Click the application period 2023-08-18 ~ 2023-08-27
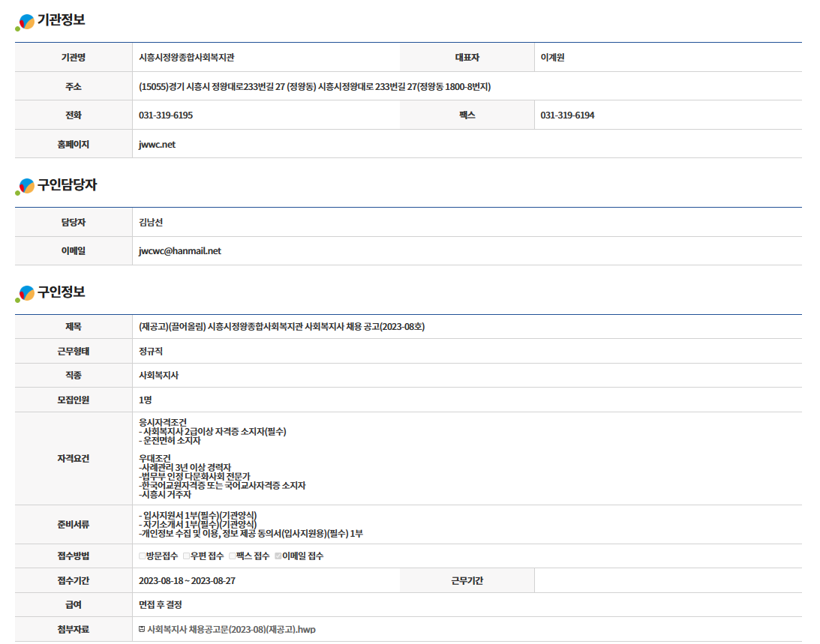 [x=187, y=581]
